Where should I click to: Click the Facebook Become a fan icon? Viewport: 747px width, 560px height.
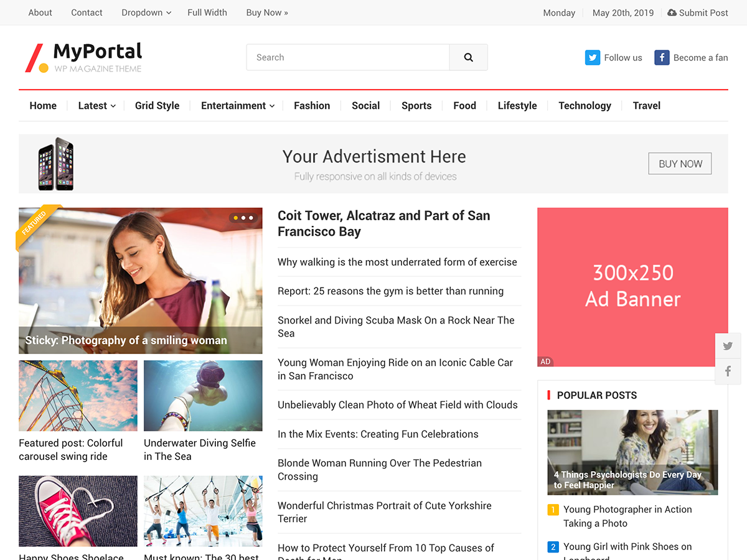click(661, 57)
